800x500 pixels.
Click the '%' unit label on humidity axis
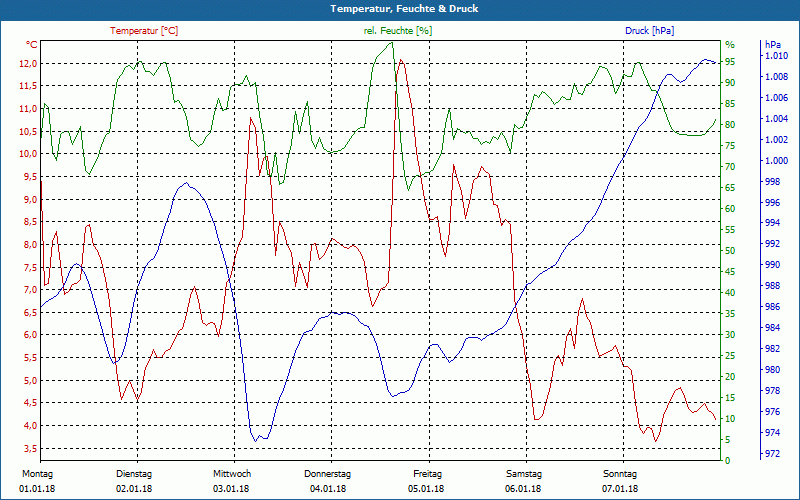tap(730, 45)
